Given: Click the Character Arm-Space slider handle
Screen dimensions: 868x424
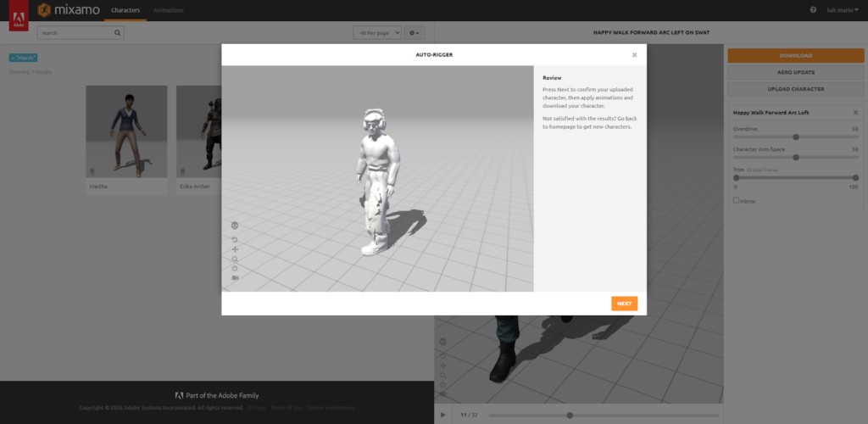Looking at the screenshot, I should pos(796,157).
